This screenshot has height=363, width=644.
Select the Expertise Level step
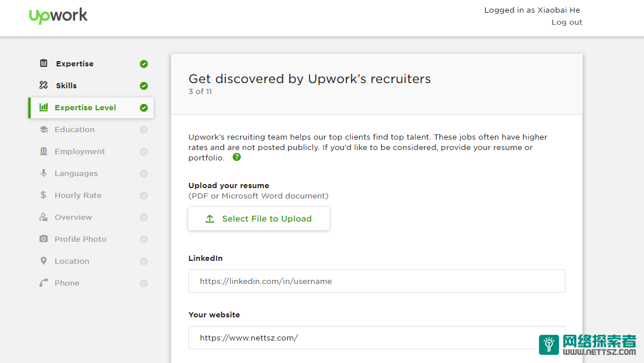coord(91,108)
